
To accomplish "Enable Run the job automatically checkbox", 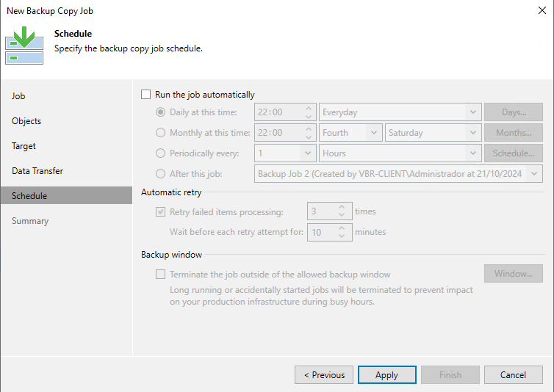I will tap(146, 95).
